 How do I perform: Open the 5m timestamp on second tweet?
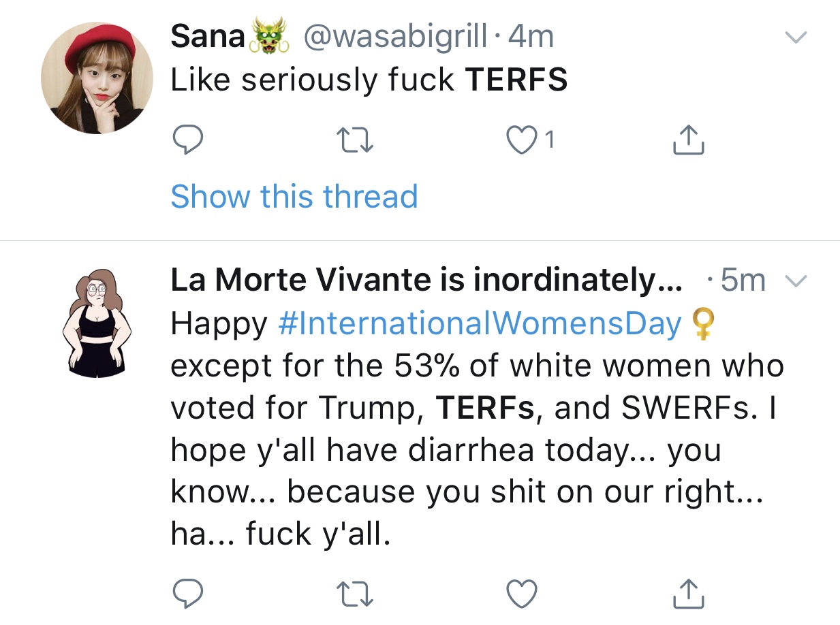pos(743,281)
